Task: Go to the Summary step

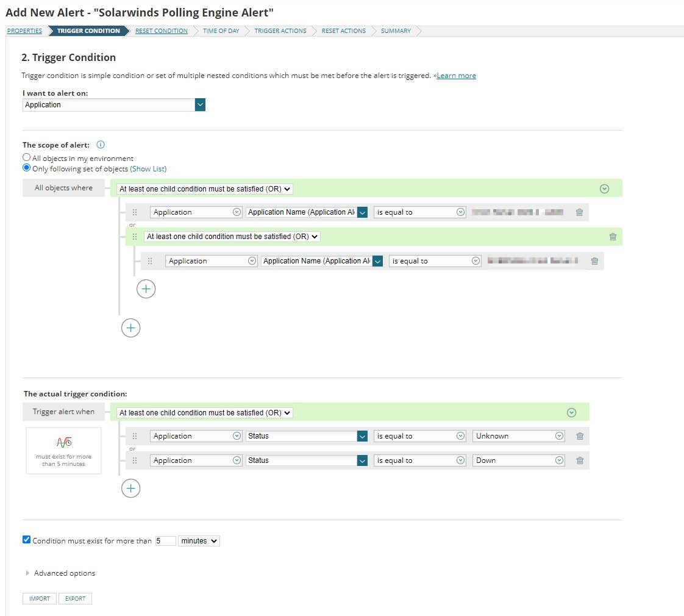Action: pos(396,31)
